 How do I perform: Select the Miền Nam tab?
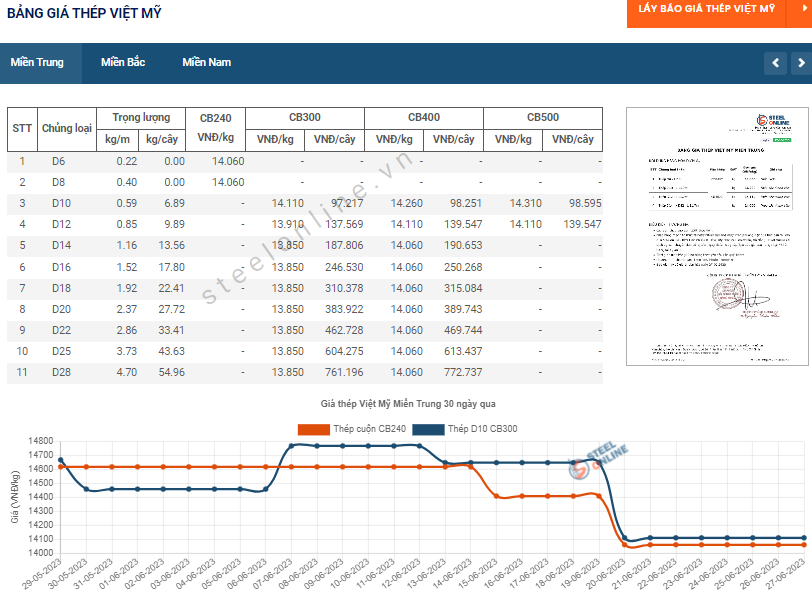tap(207, 63)
